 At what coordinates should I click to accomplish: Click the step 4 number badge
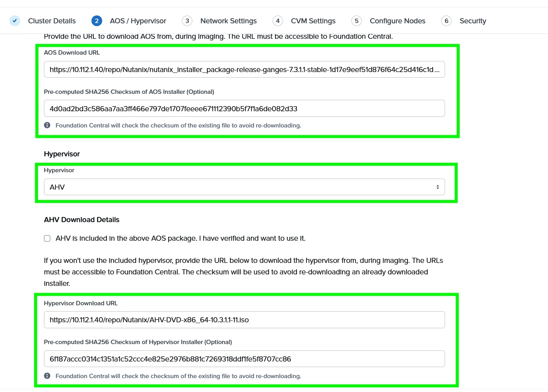click(278, 21)
